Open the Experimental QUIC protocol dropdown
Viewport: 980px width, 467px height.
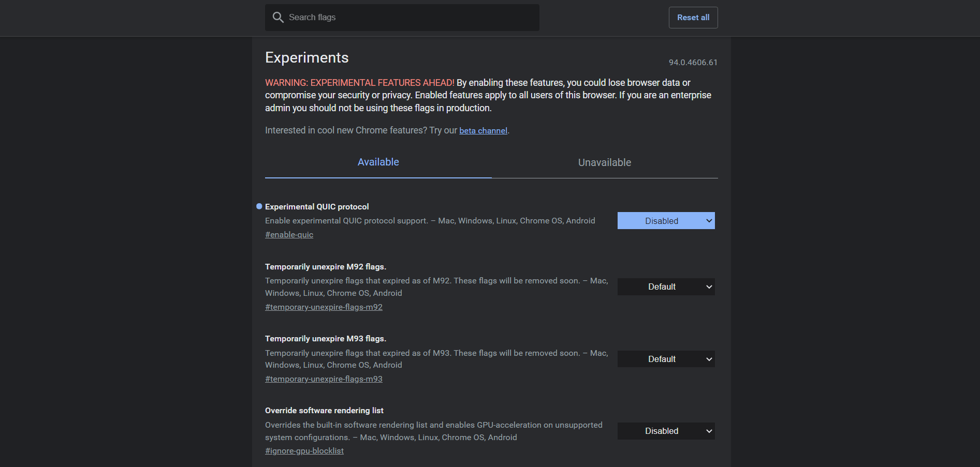point(666,221)
